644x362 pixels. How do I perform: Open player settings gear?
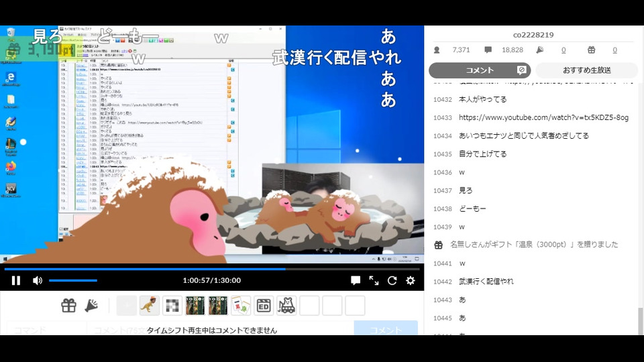click(x=411, y=280)
